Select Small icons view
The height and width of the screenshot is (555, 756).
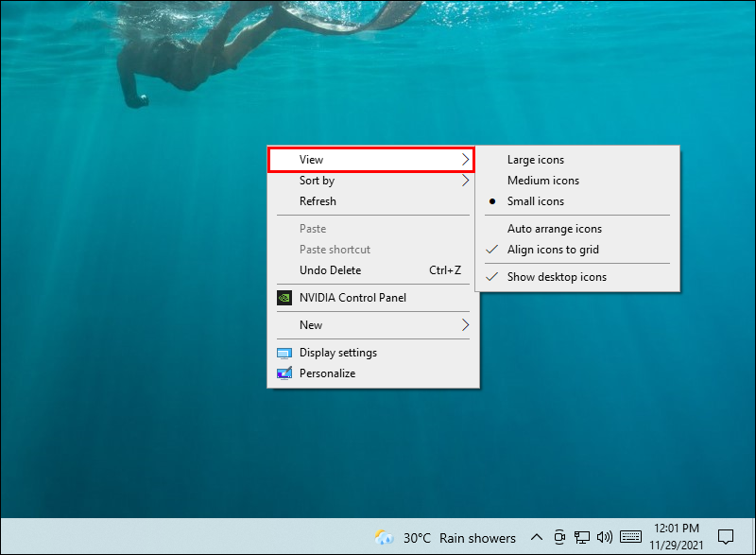point(577,201)
